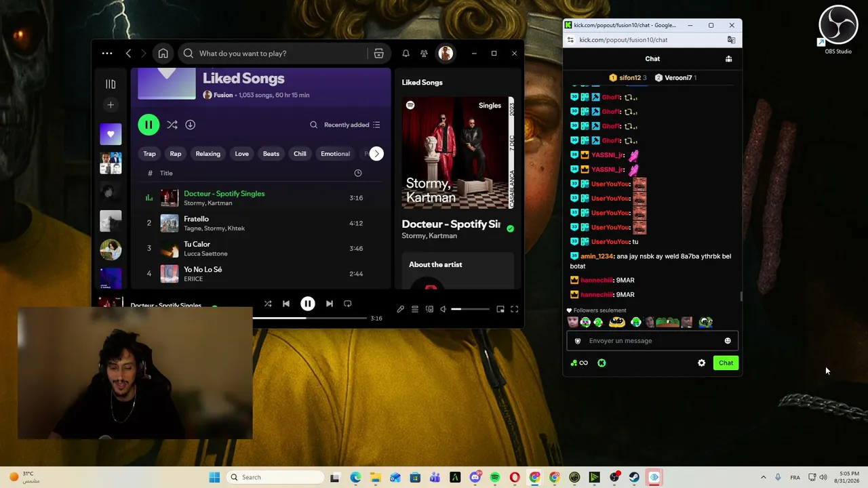Viewport: 868px width, 488px height.
Task: Toggle shuffle in the bottom player bar
Action: click(268, 304)
